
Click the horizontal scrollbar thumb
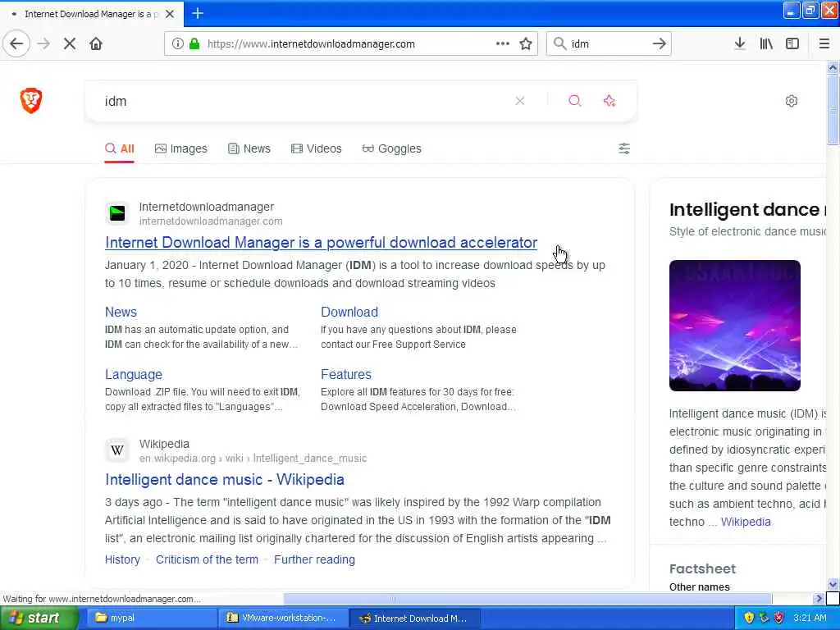pos(527,598)
